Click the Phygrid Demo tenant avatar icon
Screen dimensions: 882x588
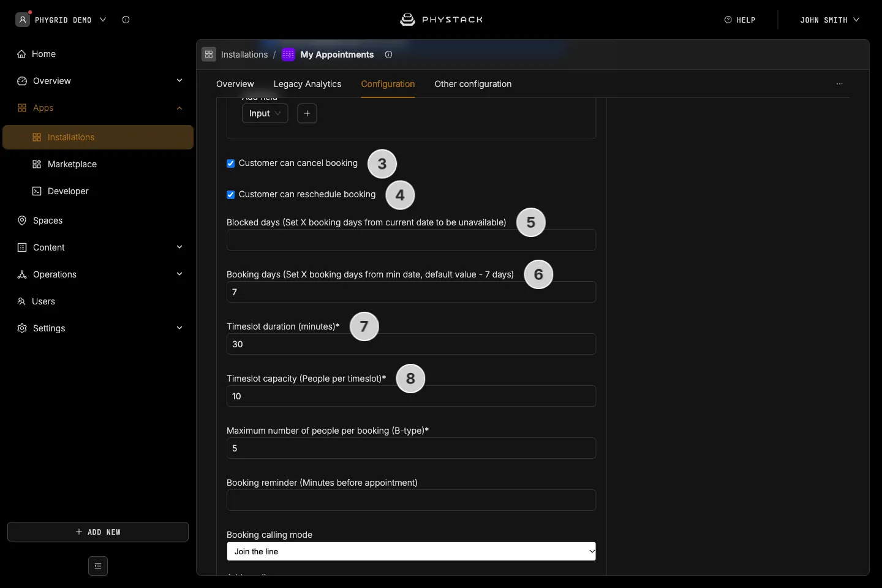(x=23, y=20)
